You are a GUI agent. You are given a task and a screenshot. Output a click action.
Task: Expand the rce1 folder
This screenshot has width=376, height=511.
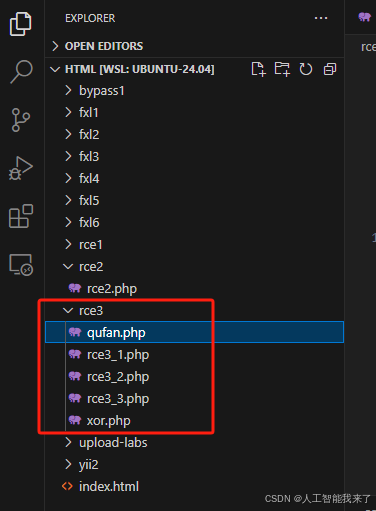(x=68, y=244)
